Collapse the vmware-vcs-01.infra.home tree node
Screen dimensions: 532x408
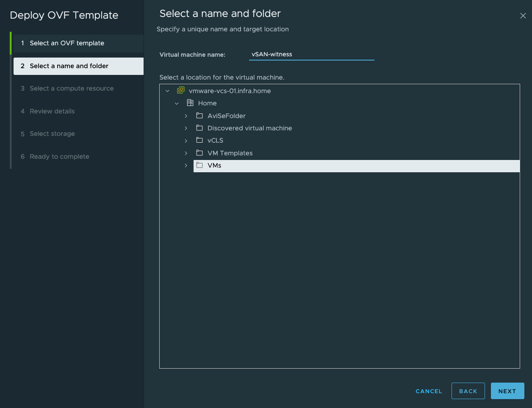click(167, 91)
